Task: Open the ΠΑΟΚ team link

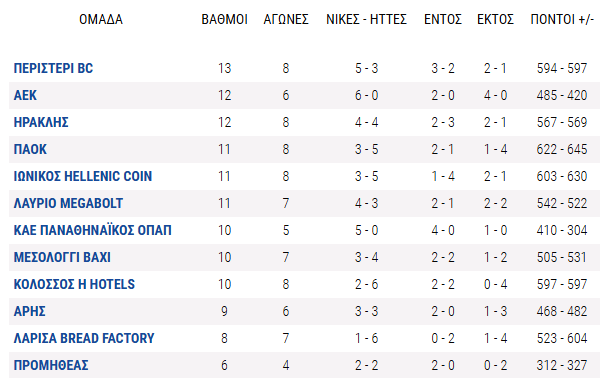Action: coord(30,149)
